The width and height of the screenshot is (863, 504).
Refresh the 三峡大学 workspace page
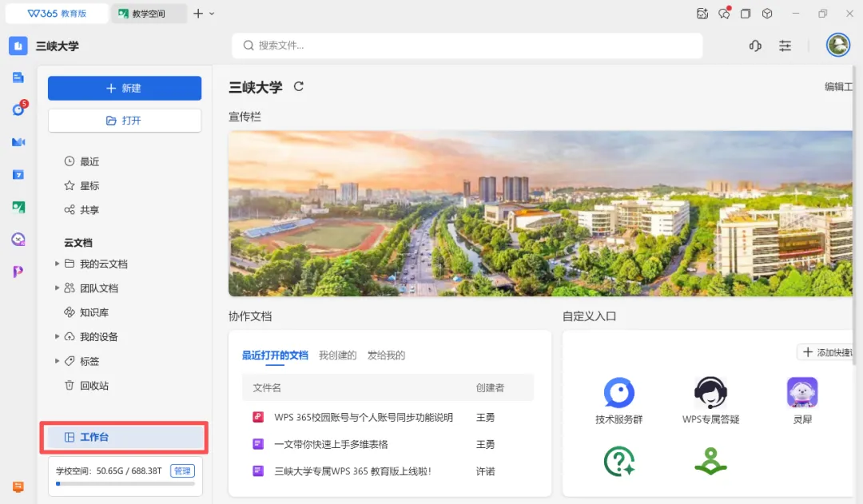coord(298,86)
